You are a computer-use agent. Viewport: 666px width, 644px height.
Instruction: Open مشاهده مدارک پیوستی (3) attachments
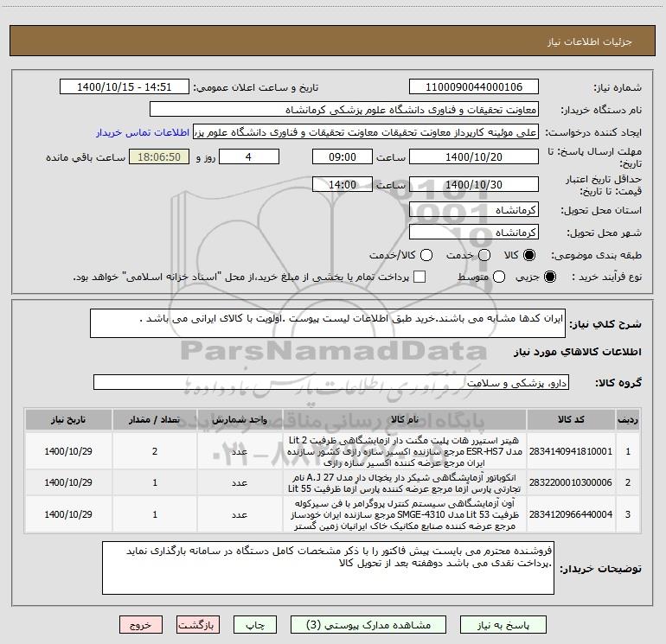[x=368, y=625]
